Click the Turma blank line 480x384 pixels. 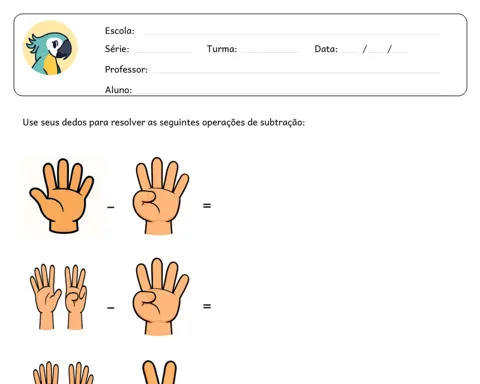(x=270, y=52)
